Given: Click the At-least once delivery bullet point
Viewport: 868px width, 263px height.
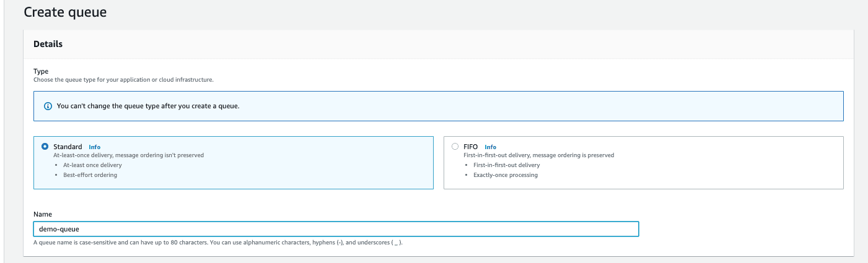Looking at the screenshot, I should click(92, 165).
